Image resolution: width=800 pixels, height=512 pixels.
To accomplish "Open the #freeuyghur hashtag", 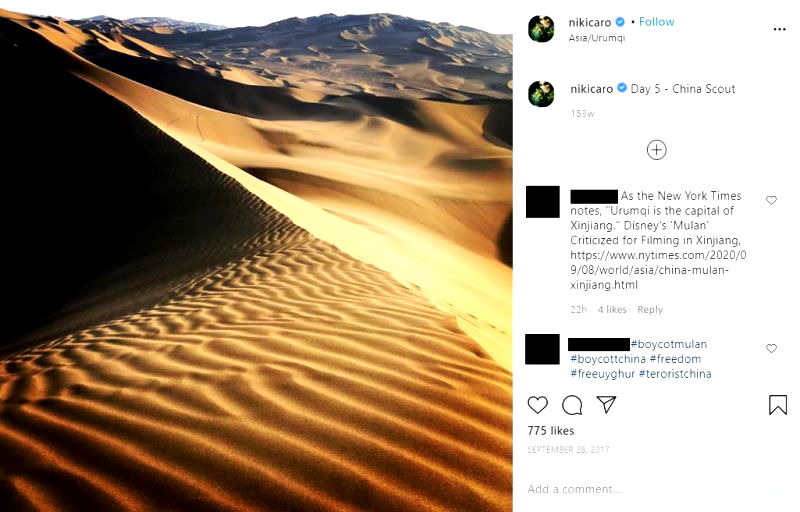I will pyautogui.click(x=602, y=374).
